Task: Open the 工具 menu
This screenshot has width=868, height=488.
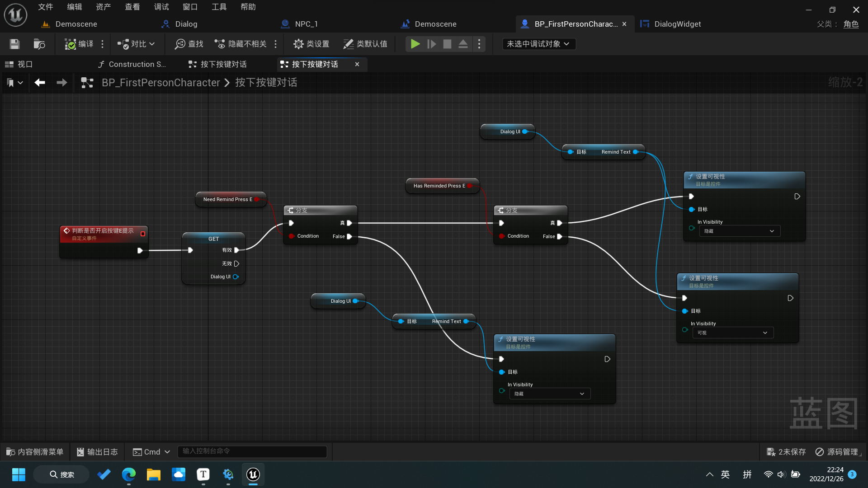Action: [219, 7]
